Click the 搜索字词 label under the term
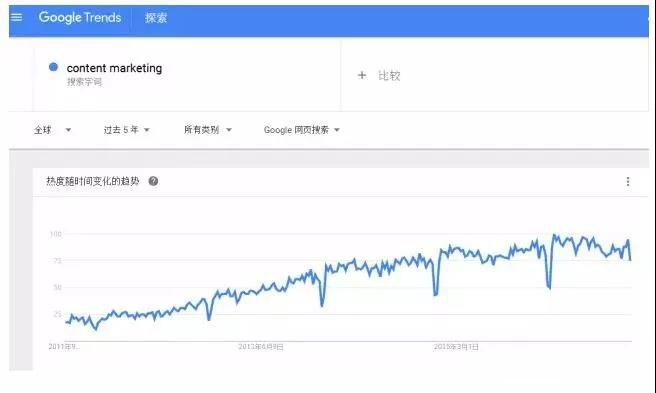656x393 pixels. [x=84, y=82]
